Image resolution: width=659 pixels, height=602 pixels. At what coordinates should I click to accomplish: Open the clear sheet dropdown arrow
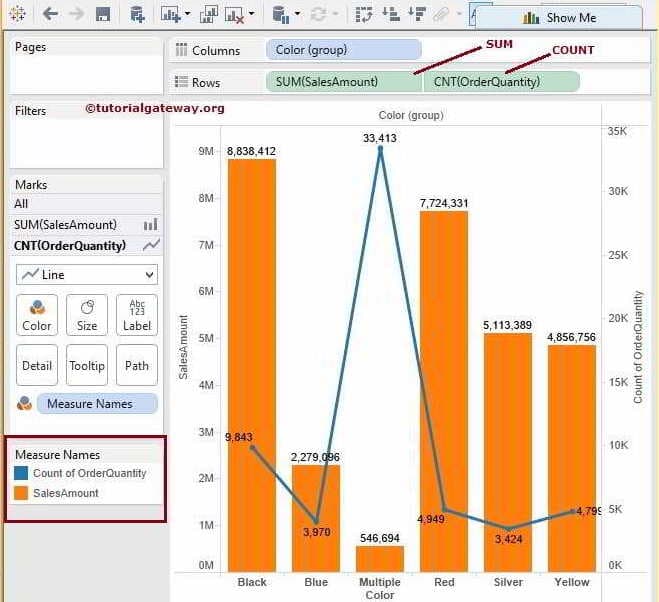point(251,14)
